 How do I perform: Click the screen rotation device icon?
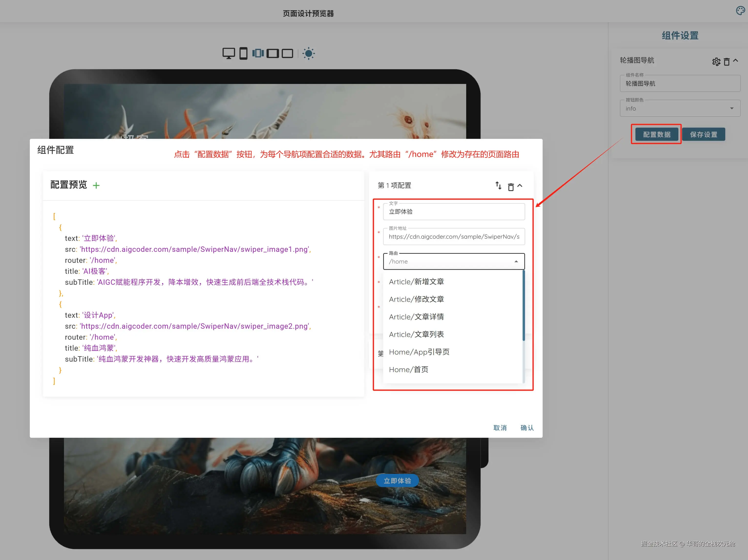[x=258, y=53]
